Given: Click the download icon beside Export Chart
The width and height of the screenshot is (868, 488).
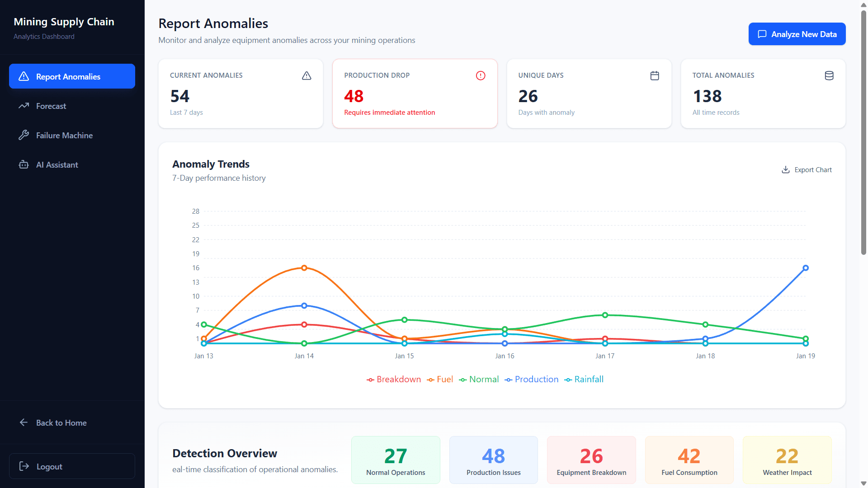Looking at the screenshot, I should tap(786, 169).
